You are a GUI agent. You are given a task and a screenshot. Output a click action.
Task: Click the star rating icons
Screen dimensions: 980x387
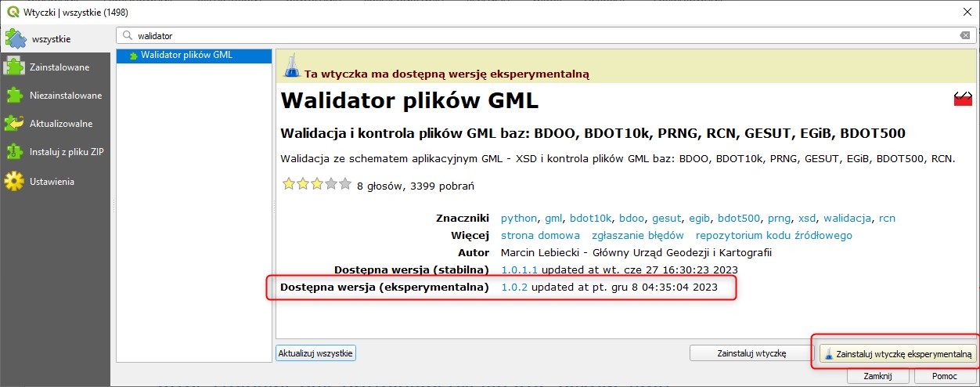pyautogui.click(x=316, y=185)
